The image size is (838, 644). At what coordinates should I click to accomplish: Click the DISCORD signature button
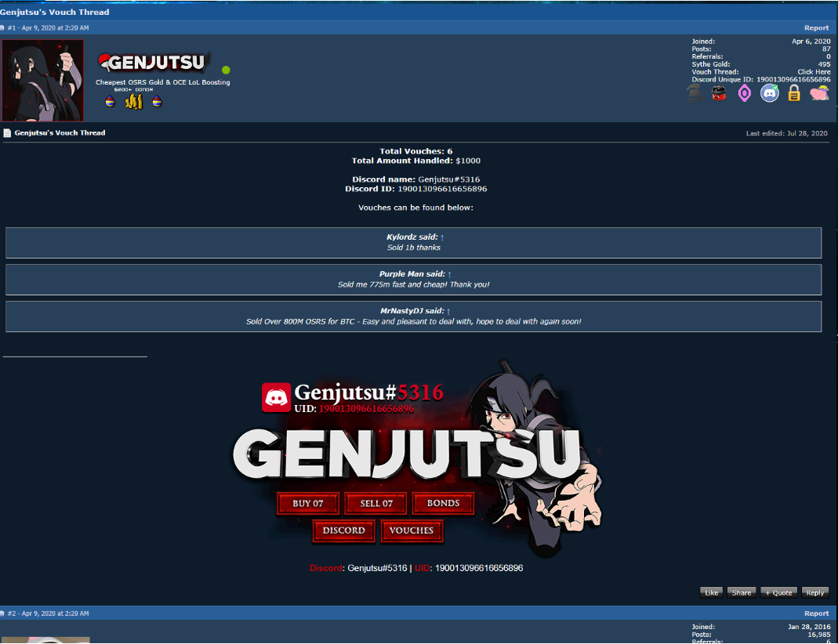point(343,530)
